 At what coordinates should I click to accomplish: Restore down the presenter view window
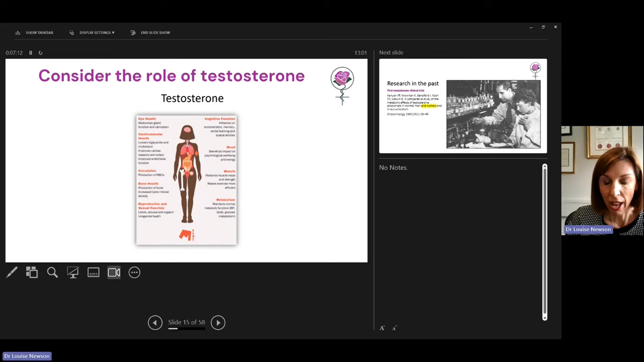tap(543, 27)
